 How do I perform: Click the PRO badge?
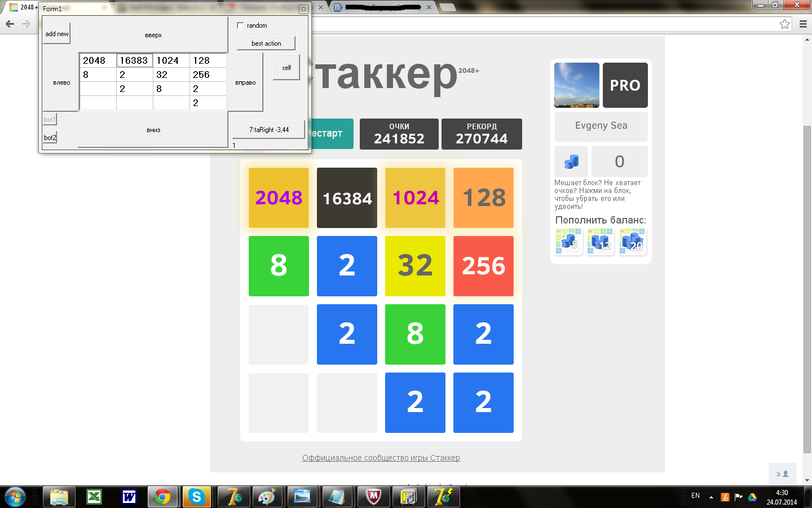coord(625,85)
